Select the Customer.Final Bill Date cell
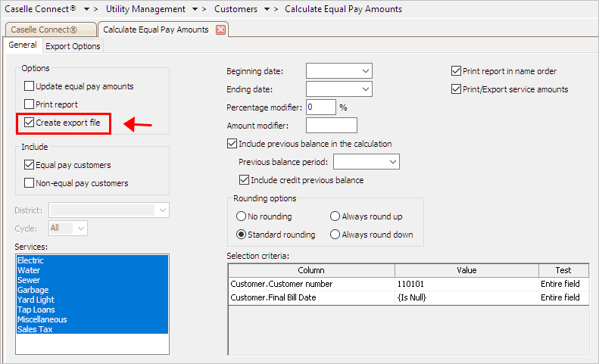 tap(312, 297)
